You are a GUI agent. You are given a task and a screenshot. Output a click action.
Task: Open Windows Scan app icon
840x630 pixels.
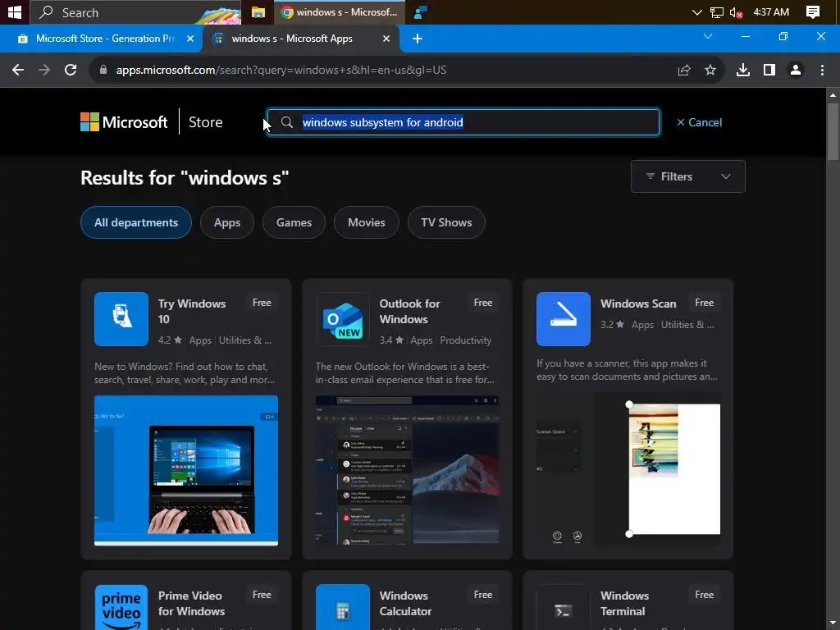564,319
